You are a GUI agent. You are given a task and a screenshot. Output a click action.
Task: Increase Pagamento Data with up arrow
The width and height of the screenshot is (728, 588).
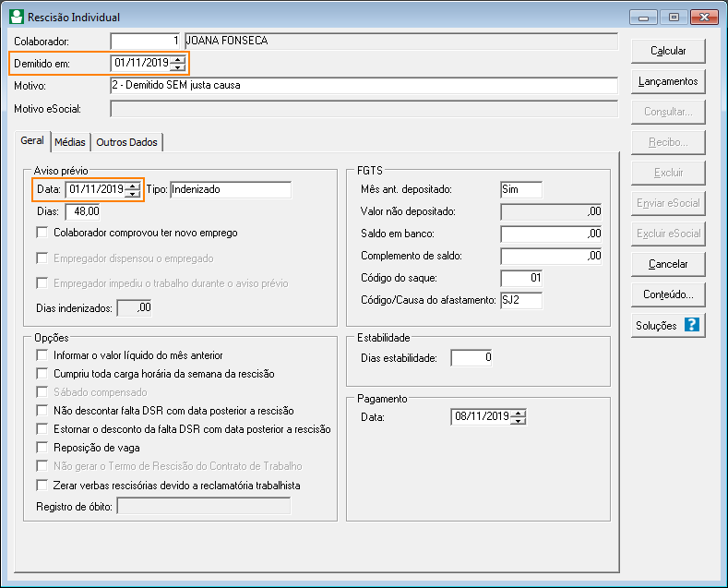[x=519, y=413]
